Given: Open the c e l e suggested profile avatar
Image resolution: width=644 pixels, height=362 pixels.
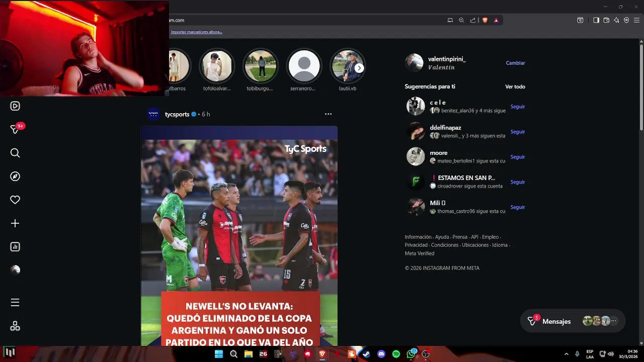Looking at the screenshot, I should (x=416, y=106).
